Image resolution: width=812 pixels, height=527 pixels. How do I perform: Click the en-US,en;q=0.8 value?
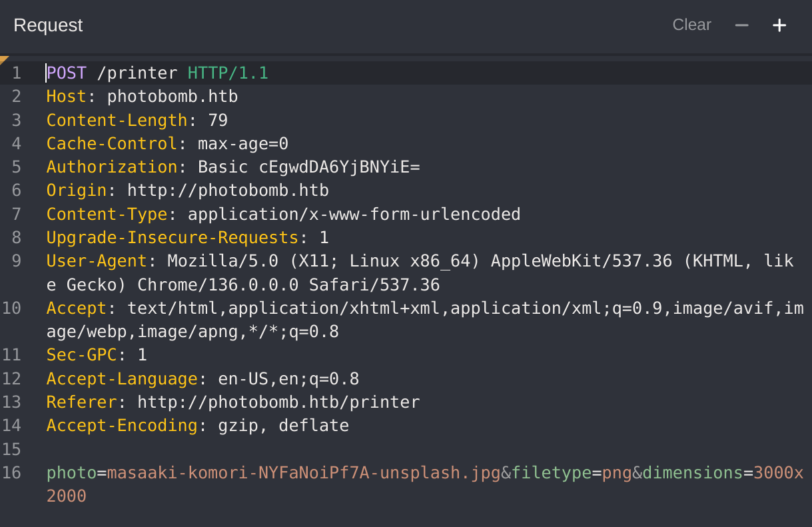288,379
